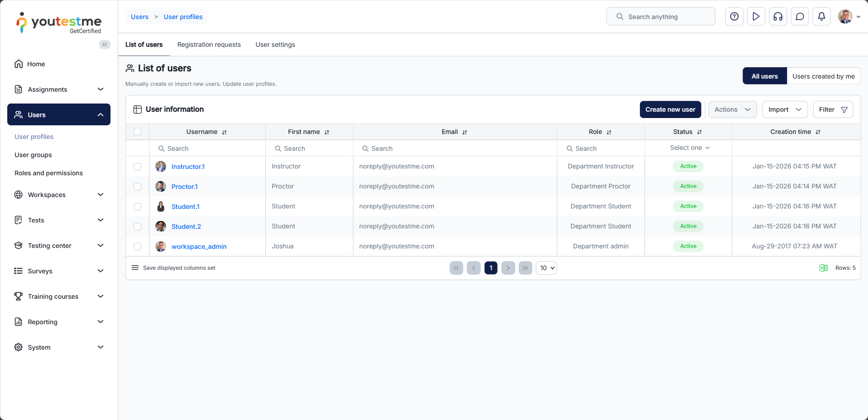Viewport: 868px width, 420px height.
Task: Open the video tutorials play icon
Action: tap(756, 17)
